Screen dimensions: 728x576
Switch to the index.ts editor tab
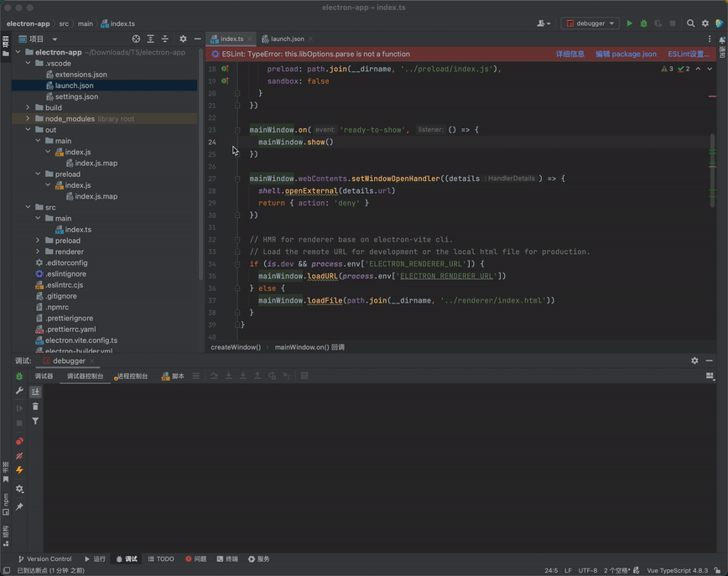coord(231,39)
